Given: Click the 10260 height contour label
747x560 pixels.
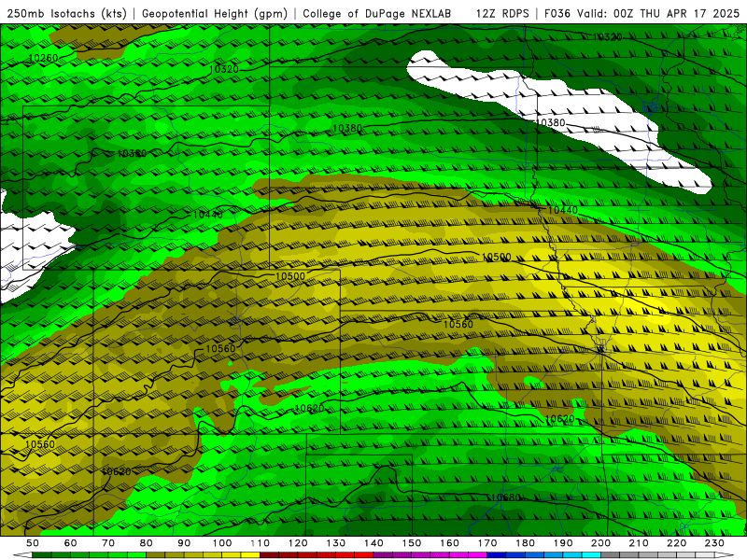Looking at the screenshot, I should [x=43, y=58].
